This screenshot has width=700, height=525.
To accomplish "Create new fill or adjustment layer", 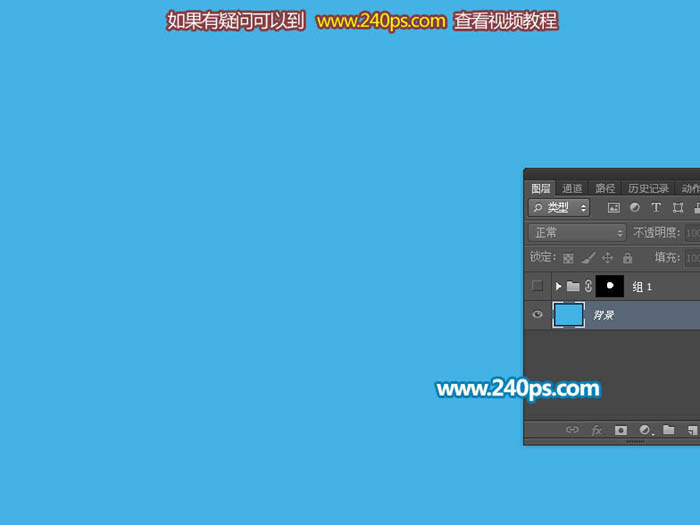I will [x=645, y=430].
